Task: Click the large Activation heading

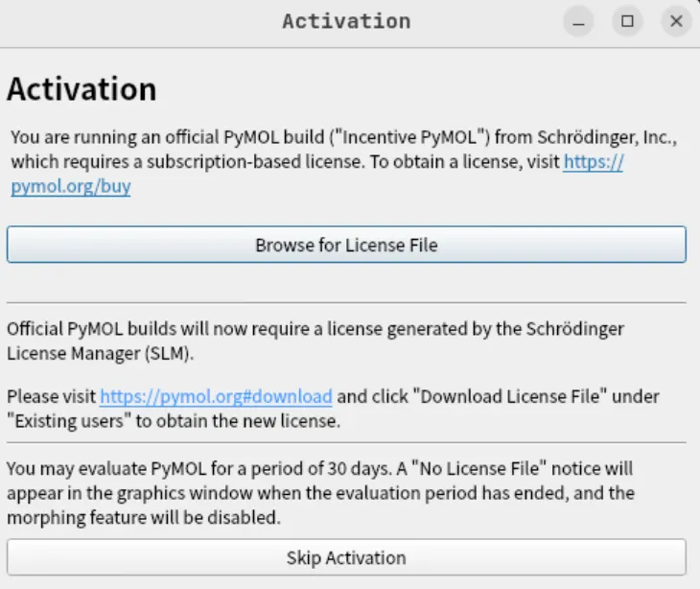Action: point(82,89)
